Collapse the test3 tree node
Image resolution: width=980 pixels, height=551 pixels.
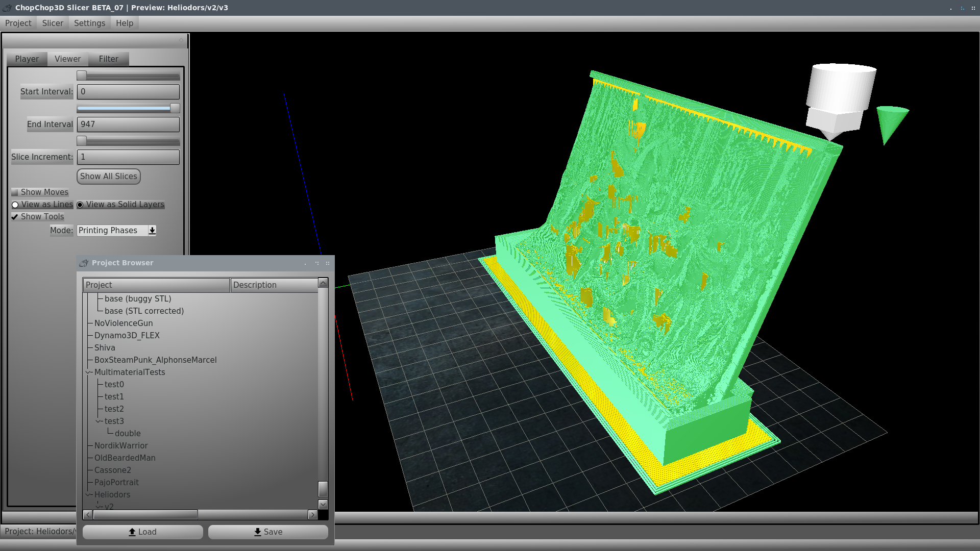(x=99, y=421)
